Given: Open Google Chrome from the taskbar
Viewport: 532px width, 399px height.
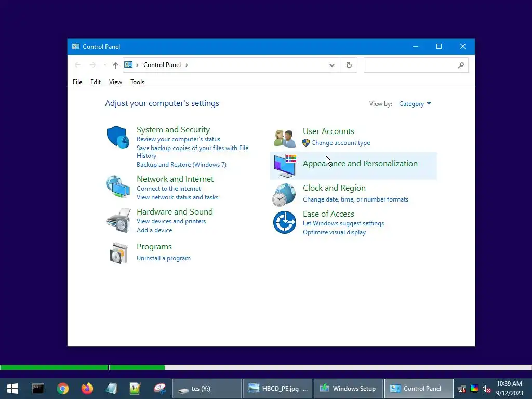Looking at the screenshot, I should [x=63, y=389].
